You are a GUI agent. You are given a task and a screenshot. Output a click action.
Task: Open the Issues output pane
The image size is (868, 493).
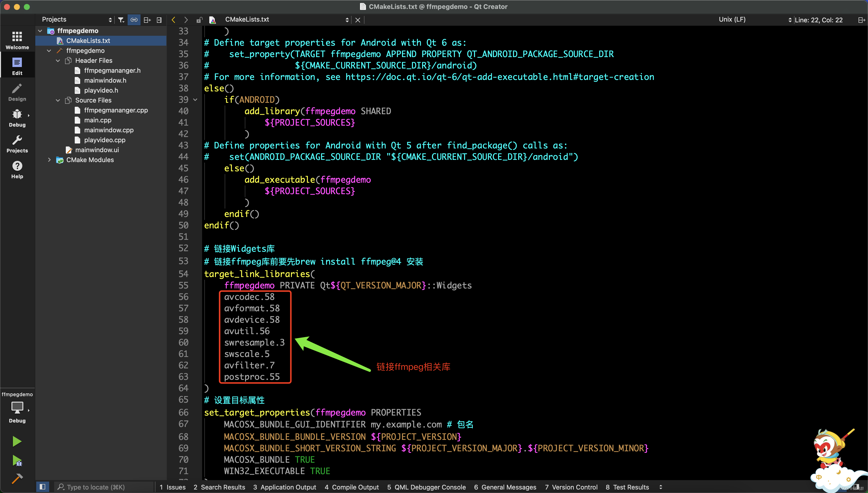click(172, 487)
